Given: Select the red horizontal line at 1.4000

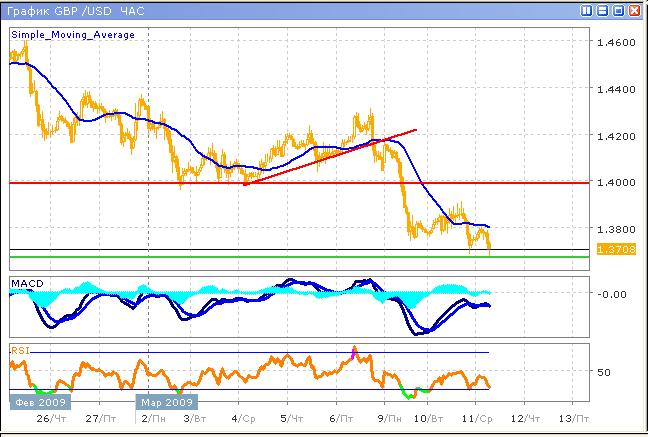Looking at the screenshot, I should point(300,183).
